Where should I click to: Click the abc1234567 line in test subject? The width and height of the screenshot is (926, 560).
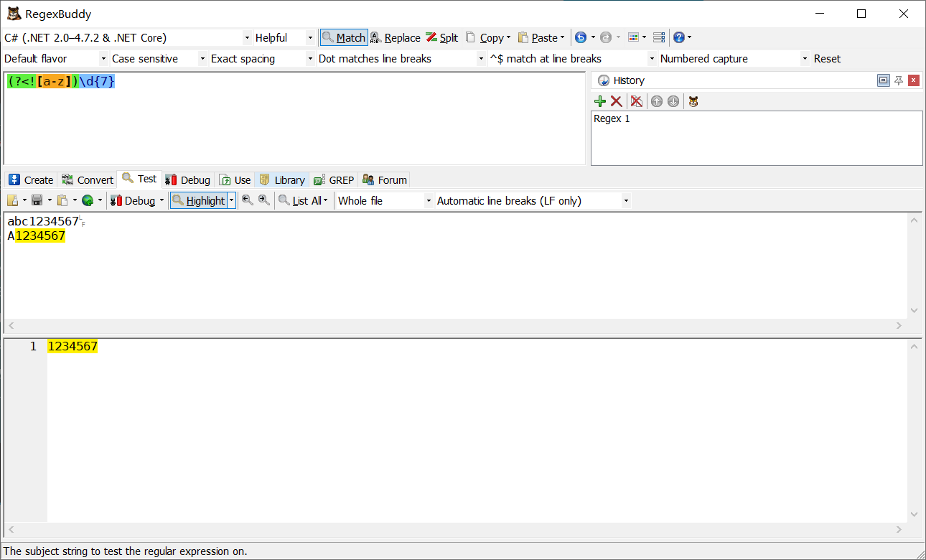click(x=43, y=221)
